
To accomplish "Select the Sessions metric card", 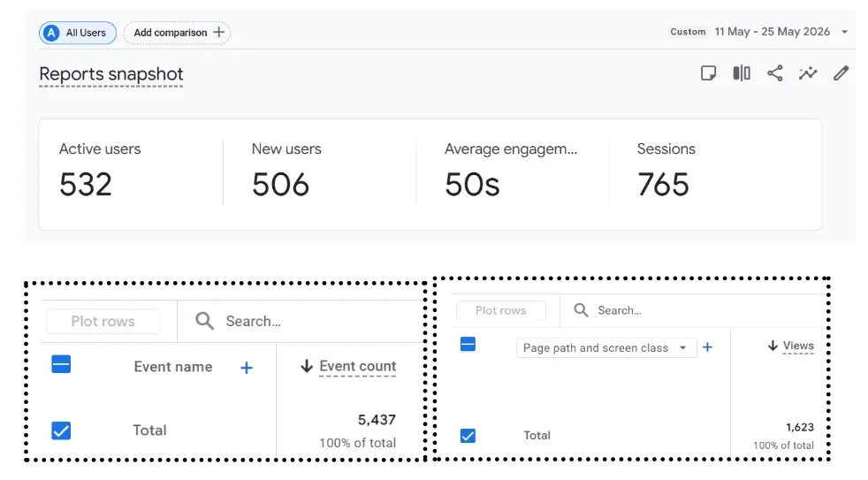I will 715,174.
